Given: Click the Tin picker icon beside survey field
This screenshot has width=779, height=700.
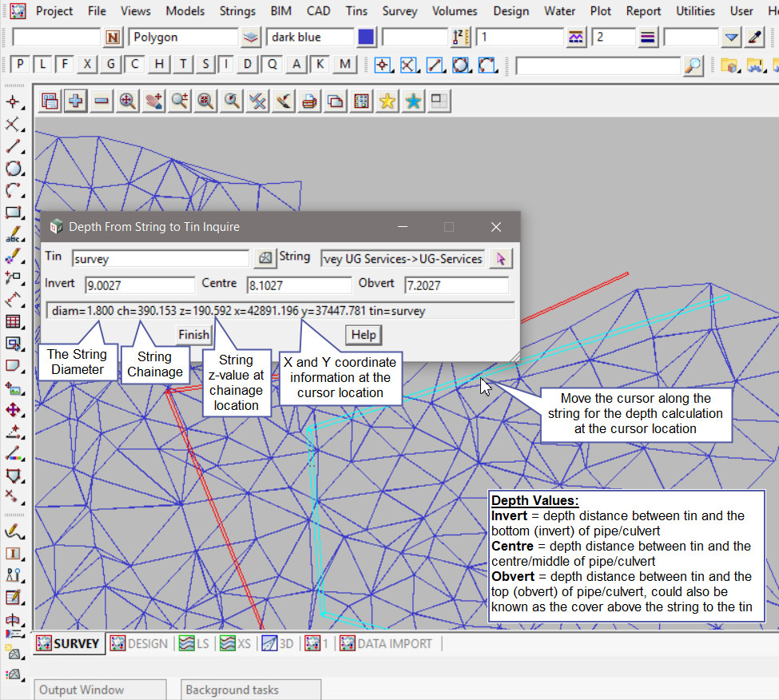Looking at the screenshot, I should pos(264,258).
